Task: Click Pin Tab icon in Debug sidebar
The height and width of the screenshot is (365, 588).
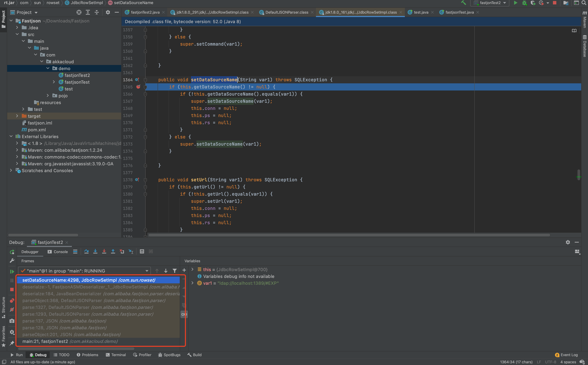Action: (x=12, y=343)
